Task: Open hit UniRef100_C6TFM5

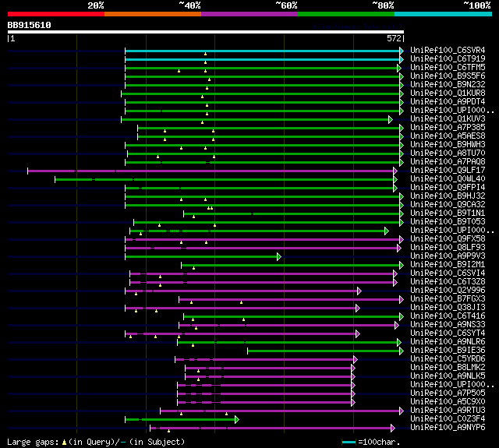Action: tap(448, 68)
